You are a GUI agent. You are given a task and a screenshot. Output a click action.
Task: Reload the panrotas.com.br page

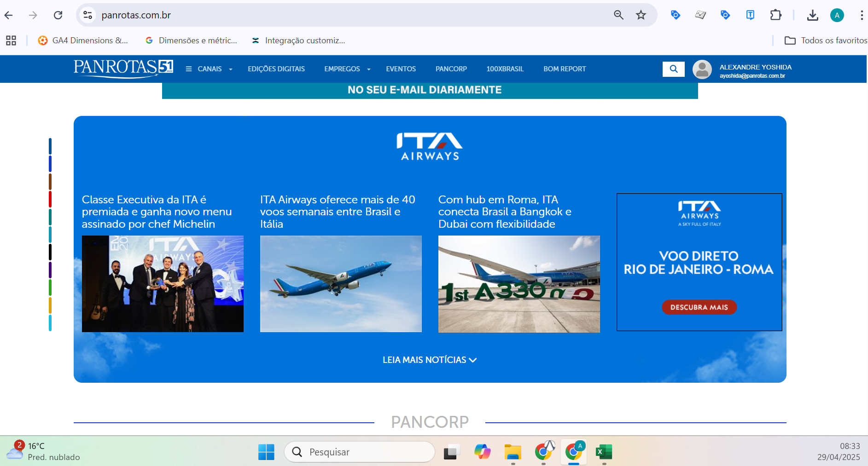click(58, 15)
